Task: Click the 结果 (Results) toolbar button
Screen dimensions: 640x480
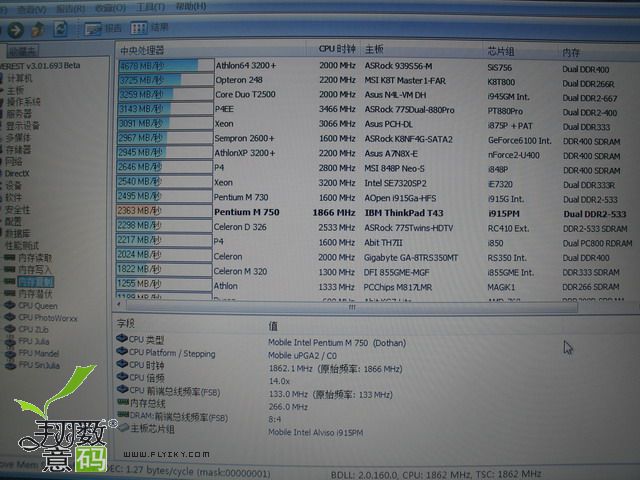Action: 150,28
